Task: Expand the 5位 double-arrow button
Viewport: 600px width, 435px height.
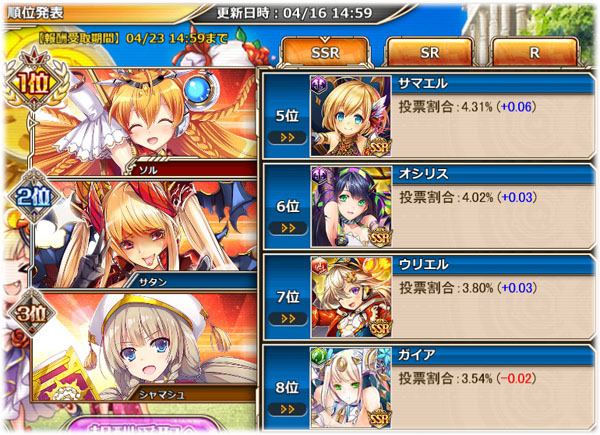Action: (287, 138)
